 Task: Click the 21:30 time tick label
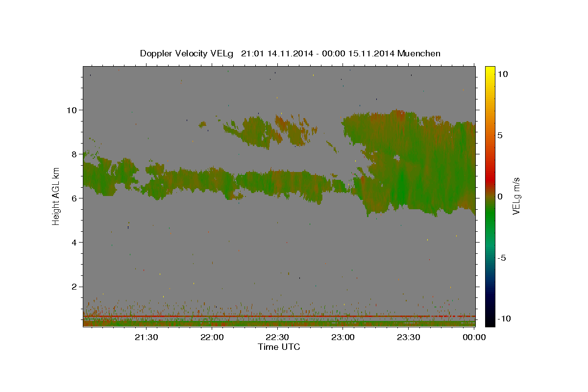coord(147,337)
